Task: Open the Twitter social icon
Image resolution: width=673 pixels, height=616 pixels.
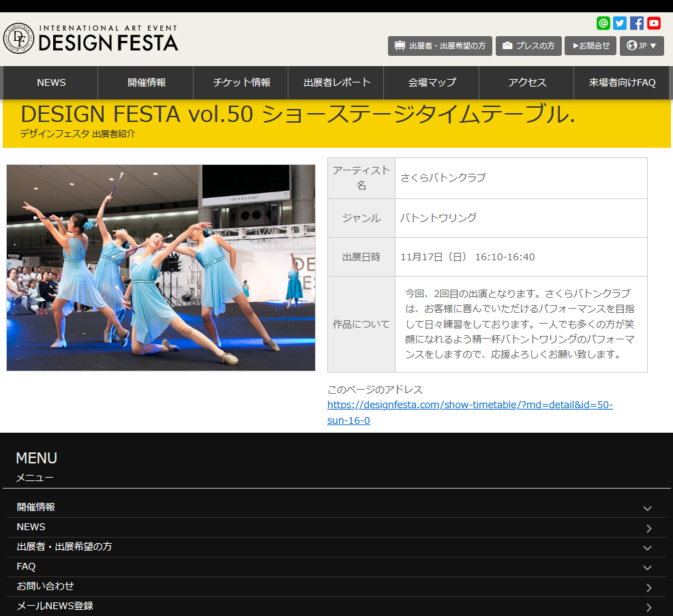Action: click(x=620, y=23)
